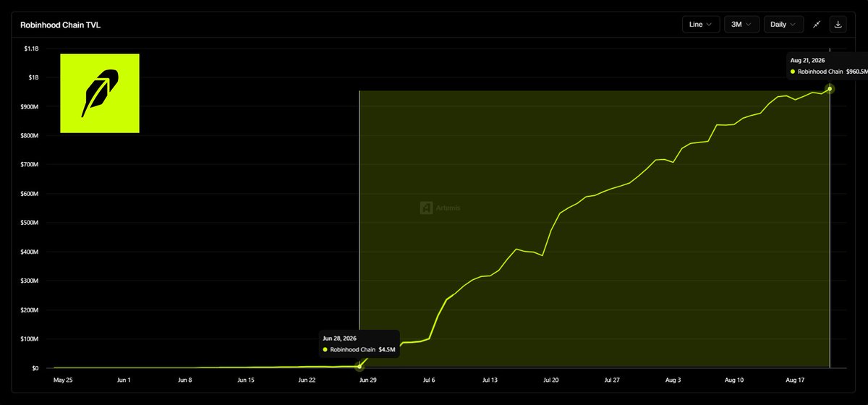The image size is (868, 405).
Task: Click the Jul 27 x-axis label
Action: [612, 380]
